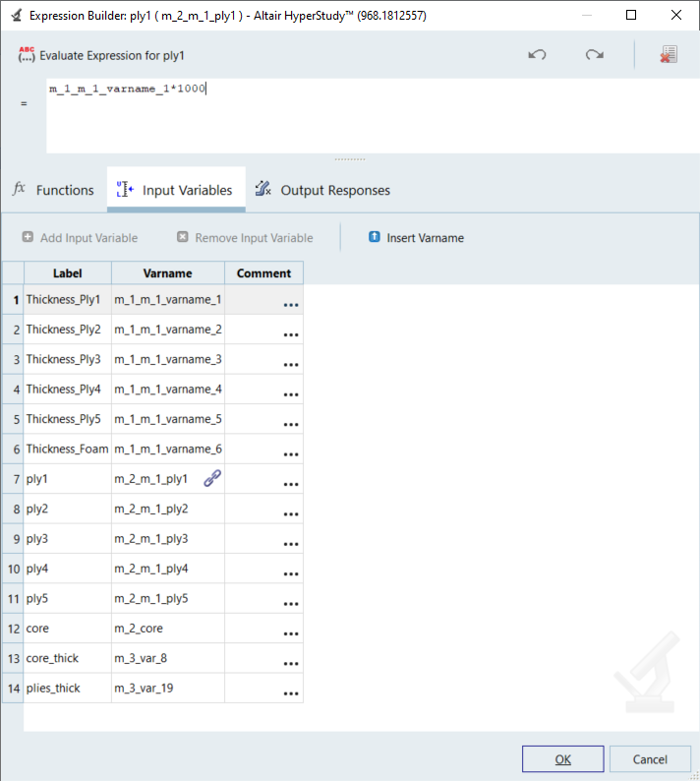Click the splitter handle below the expression field
700x781 pixels.
(349, 158)
